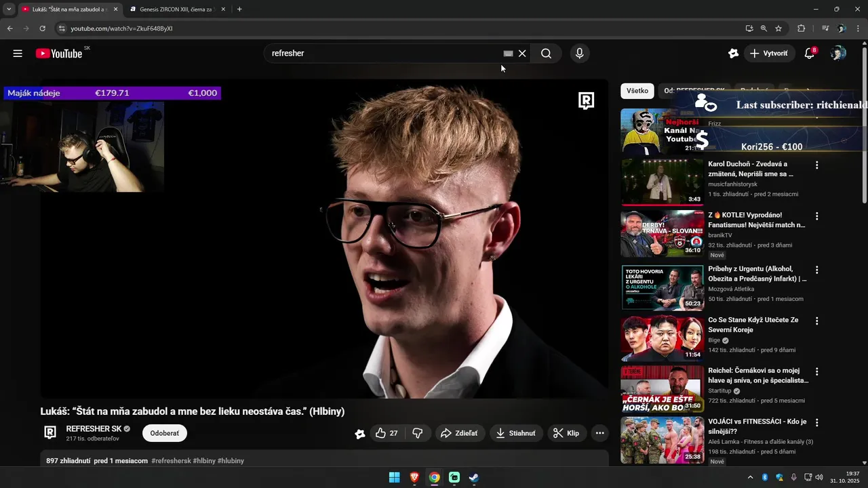Open Steam from the taskbar
The width and height of the screenshot is (868, 488).
pyautogui.click(x=474, y=478)
